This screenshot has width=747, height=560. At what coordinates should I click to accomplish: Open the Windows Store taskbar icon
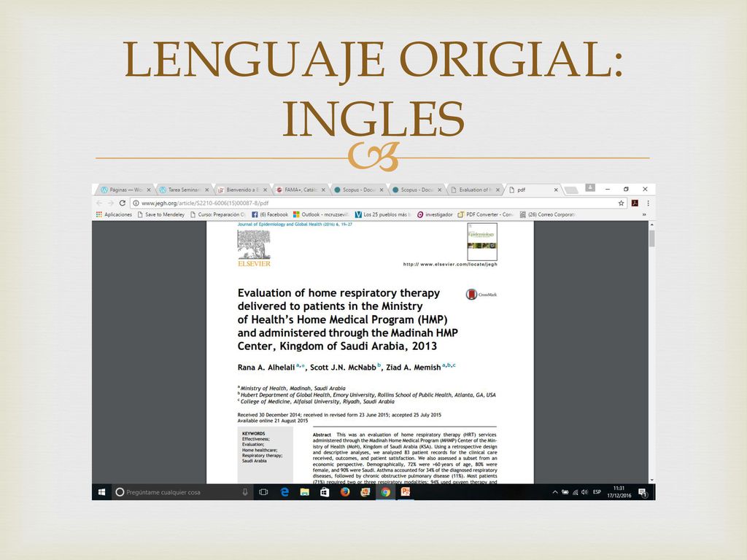pos(325,492)
